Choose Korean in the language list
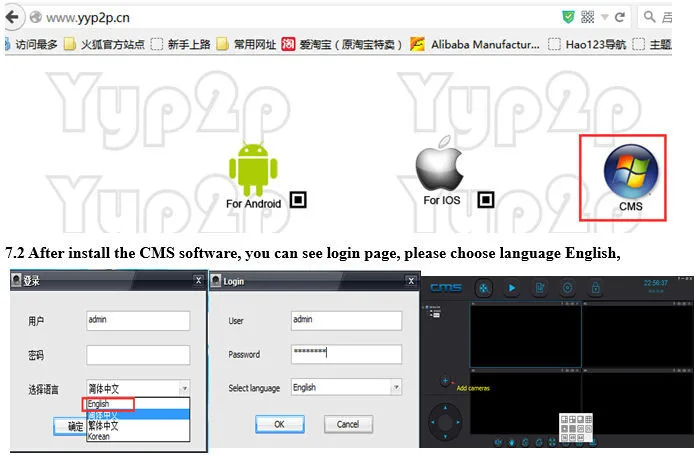 (138, 436)
